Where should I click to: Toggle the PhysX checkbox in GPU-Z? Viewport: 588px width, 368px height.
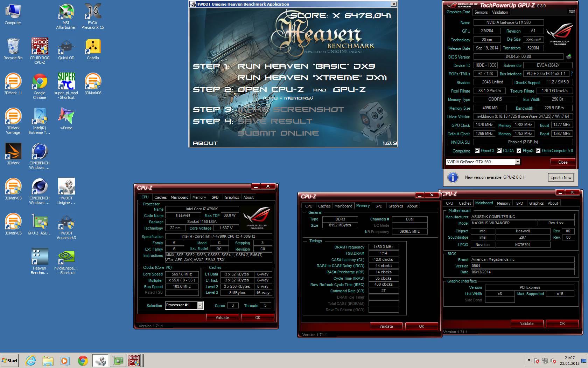pyautogui.click(x=519, y=151)
